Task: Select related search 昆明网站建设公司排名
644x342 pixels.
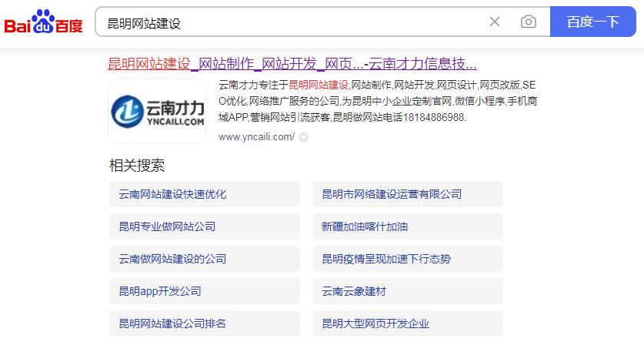Action: coord(205,324)
